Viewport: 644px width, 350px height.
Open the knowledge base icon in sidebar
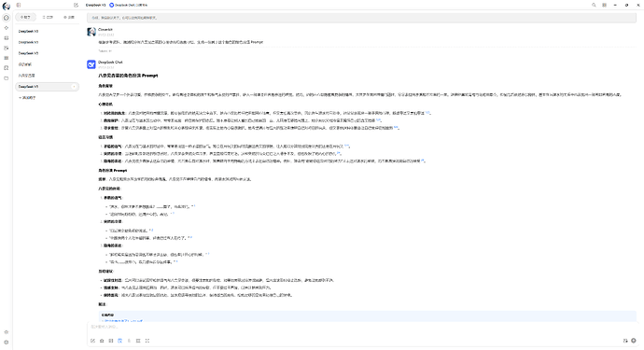[7, 68]
